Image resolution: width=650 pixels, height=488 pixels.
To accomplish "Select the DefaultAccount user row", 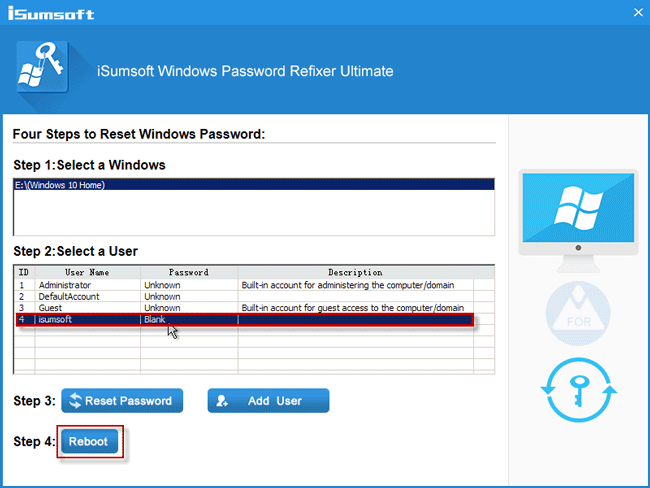I will (x=254, y=296).
